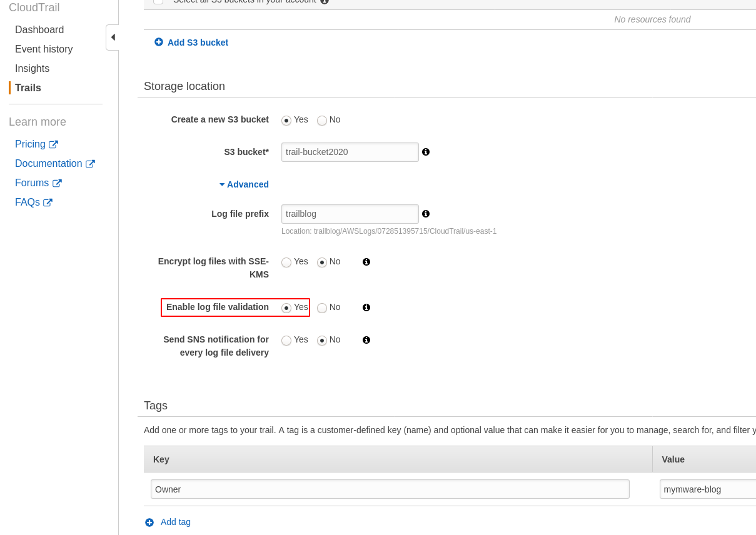The image size is (756, 535).
Task: Open the Insights page in sidebar
Action: click(x=32, y=69)
